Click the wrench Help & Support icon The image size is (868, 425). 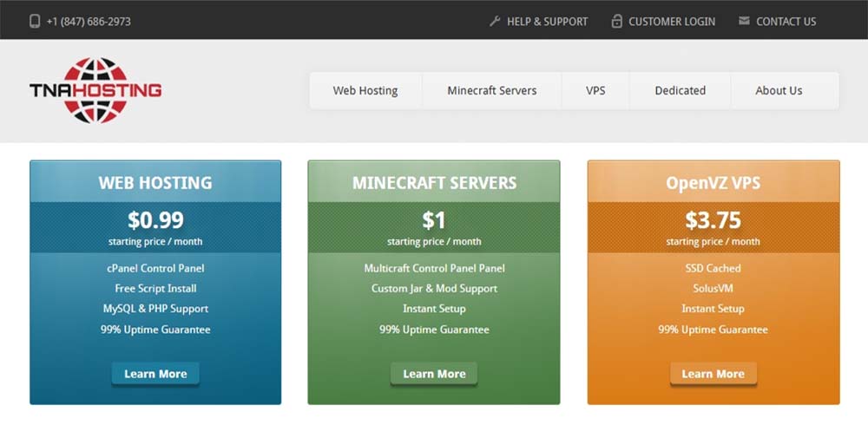coord(495,22)
